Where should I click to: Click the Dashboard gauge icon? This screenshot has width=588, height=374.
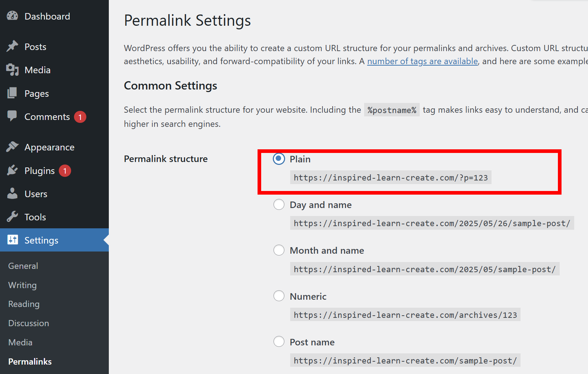pyautogui.click(x=12, y=16)
